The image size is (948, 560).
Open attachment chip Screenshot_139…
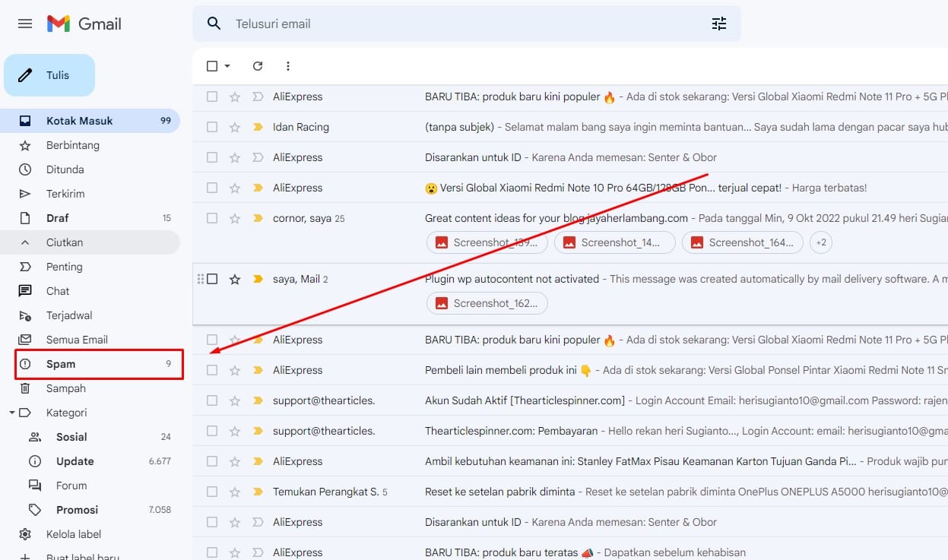coord(487,242)
